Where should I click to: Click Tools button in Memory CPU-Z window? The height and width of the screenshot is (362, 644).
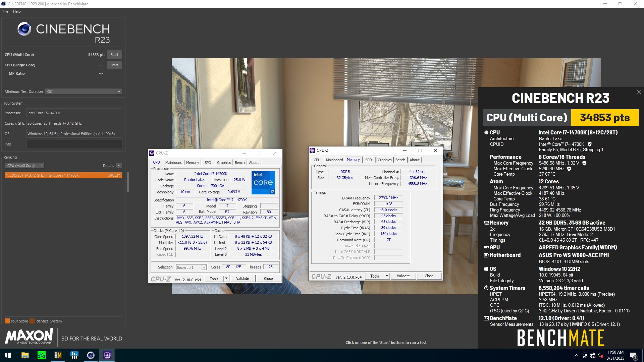375,276
